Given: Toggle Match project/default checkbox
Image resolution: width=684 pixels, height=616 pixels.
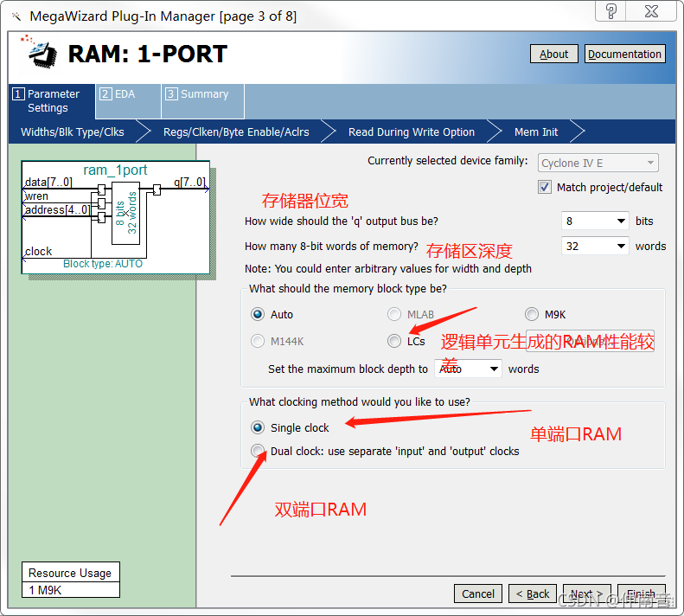Looking at the screenshot, I should 545,187.
